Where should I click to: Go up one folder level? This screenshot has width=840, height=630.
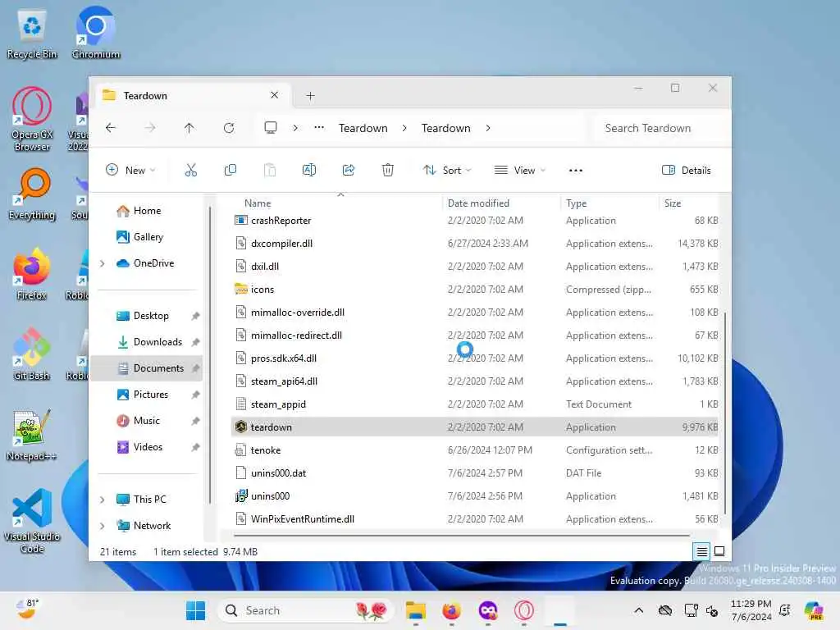pos(189,128)
